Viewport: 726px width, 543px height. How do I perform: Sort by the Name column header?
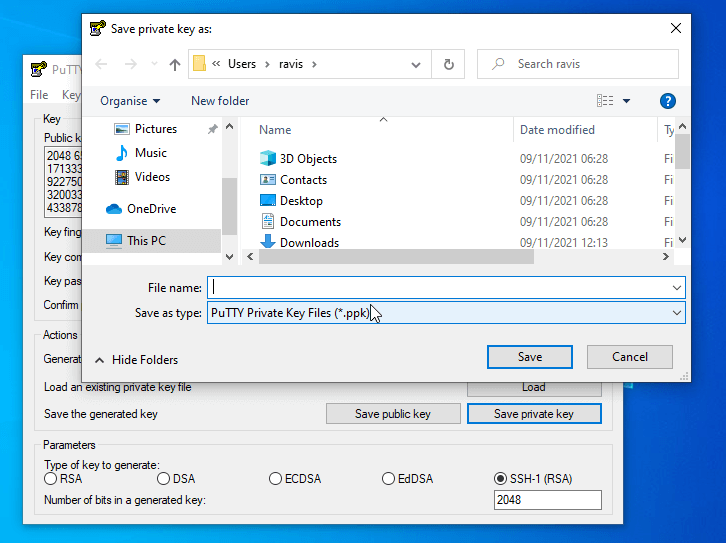coord(275,130)
